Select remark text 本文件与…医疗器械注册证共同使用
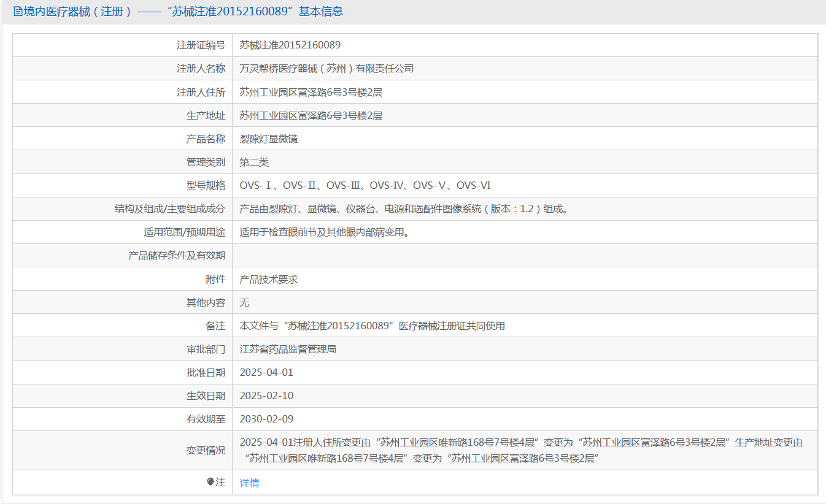The height and width of the screenshot is (504, 826). pos(372,326)
